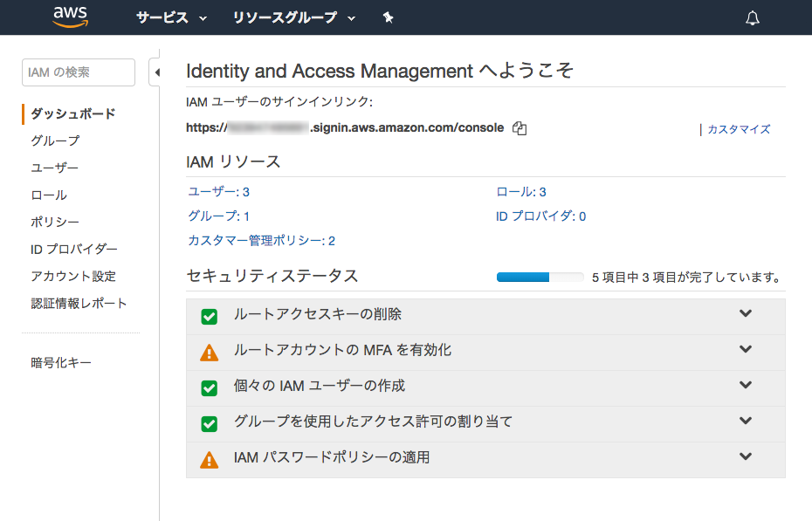Image resolution: width=812 pixels, height=521 pixels.
Task: Open the カスタマー管理ポリシー: 2 link
Action: [x=262, y=241]
